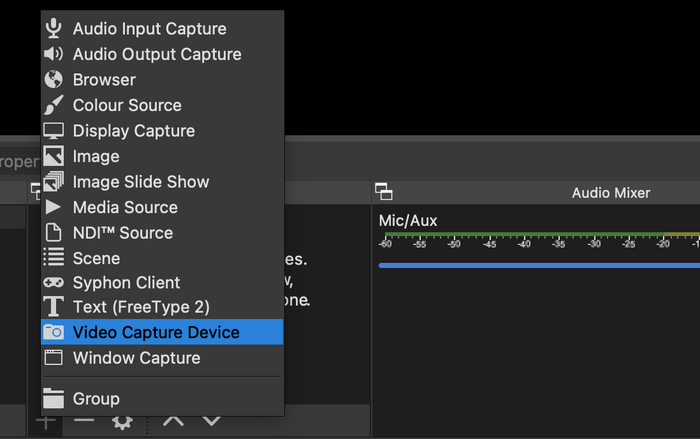Move source down with chevron arrow
Viewport: 700px width, 439px height.
pos(210,422)
